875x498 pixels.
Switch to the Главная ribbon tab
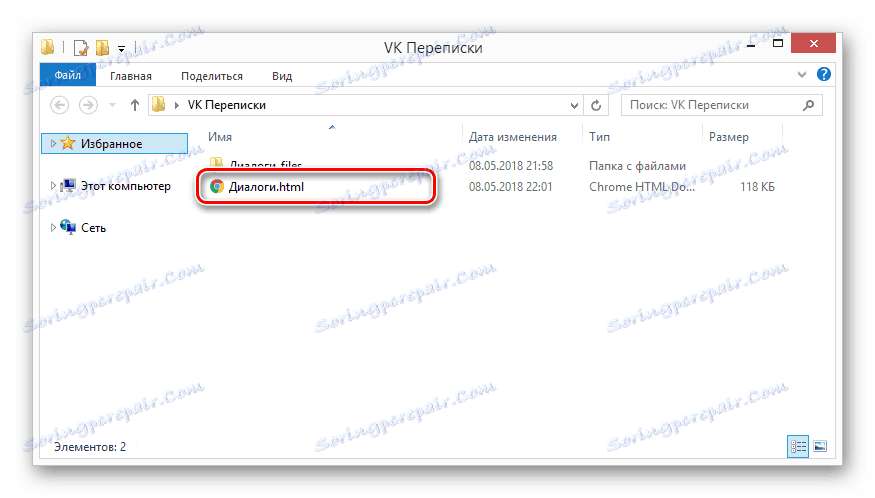click(x=131, y=76)
